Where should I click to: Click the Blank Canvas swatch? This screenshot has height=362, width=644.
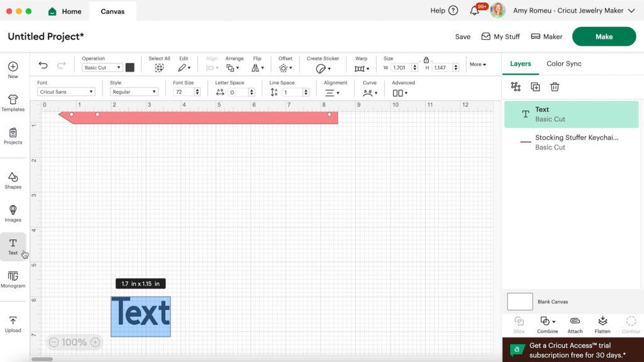[520, 302]
